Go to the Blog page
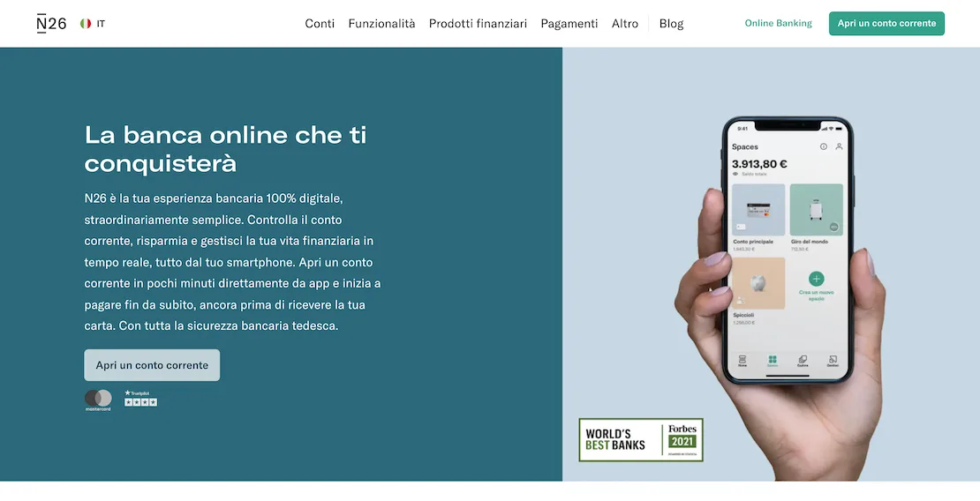Screen dimensions: 980x501 coord(671,24)
